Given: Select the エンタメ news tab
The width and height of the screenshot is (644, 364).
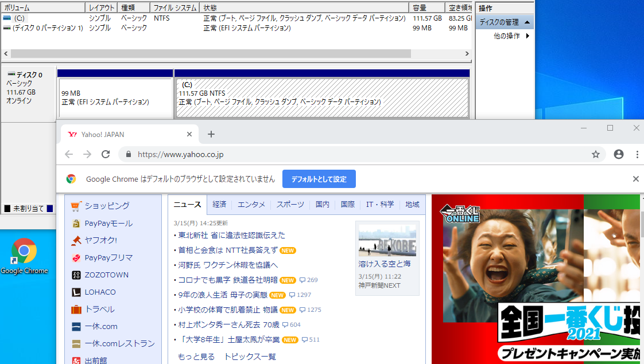Looking at the screenshot, I should coord(251,205).
